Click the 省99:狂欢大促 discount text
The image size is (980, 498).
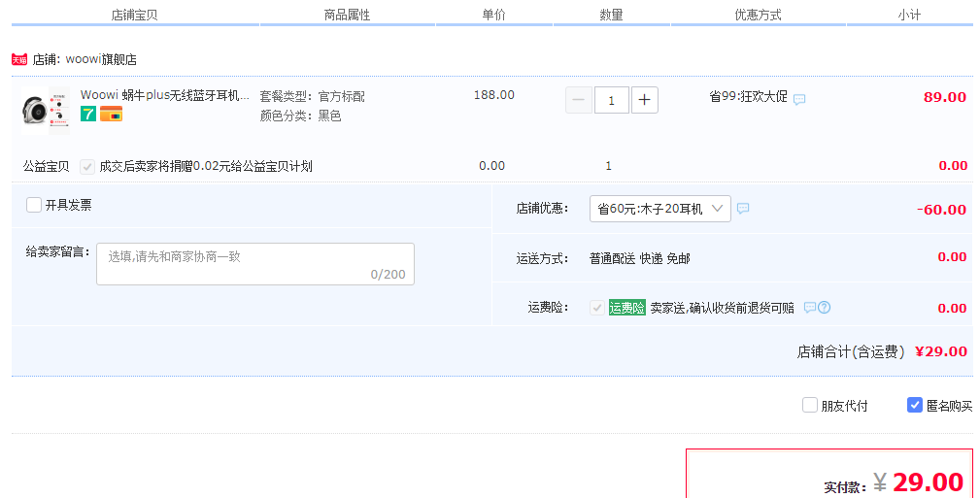click(748, 97)
